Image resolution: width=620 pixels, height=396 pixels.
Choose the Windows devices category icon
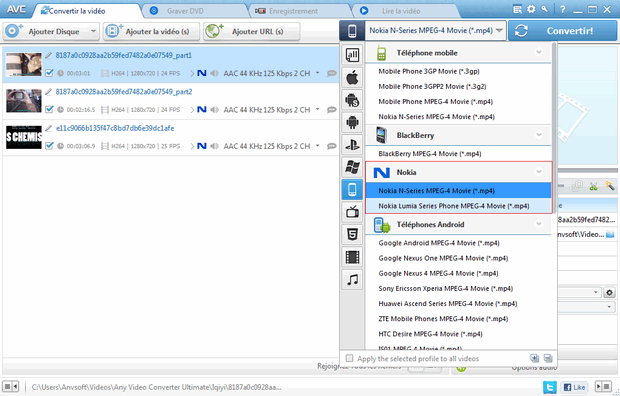(352, 167)
